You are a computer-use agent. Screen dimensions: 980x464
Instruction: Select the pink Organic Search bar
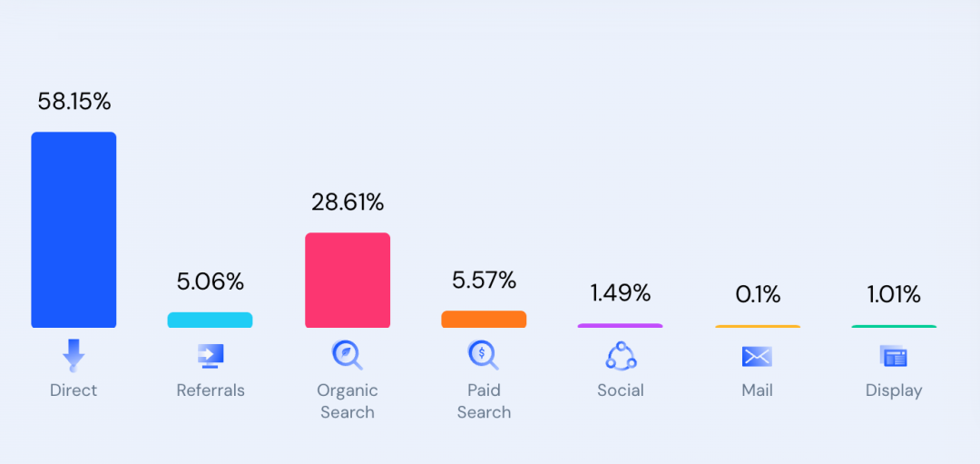[x=348, y=281]
